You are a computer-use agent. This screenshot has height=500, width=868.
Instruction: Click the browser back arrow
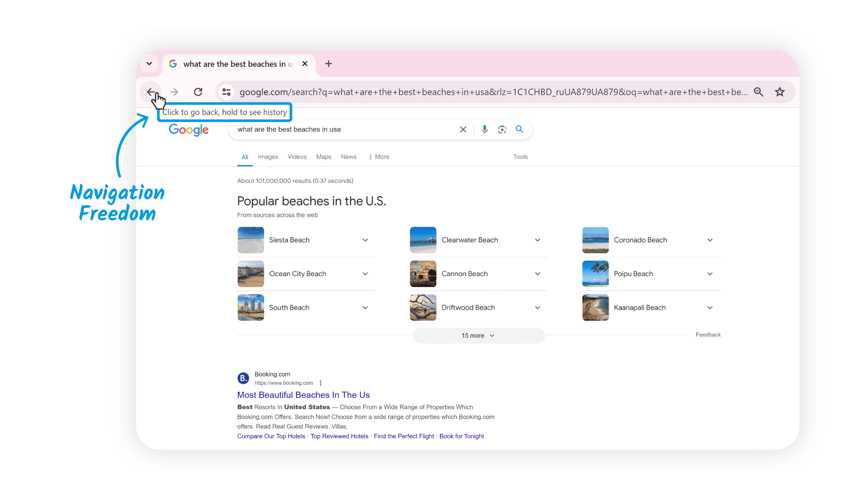coord(151,92)
